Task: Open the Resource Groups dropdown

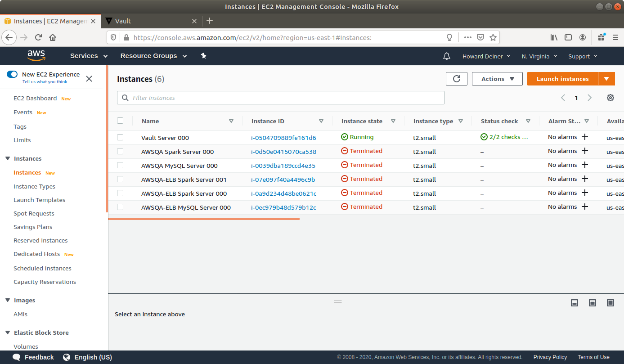Action: (154, 56)
